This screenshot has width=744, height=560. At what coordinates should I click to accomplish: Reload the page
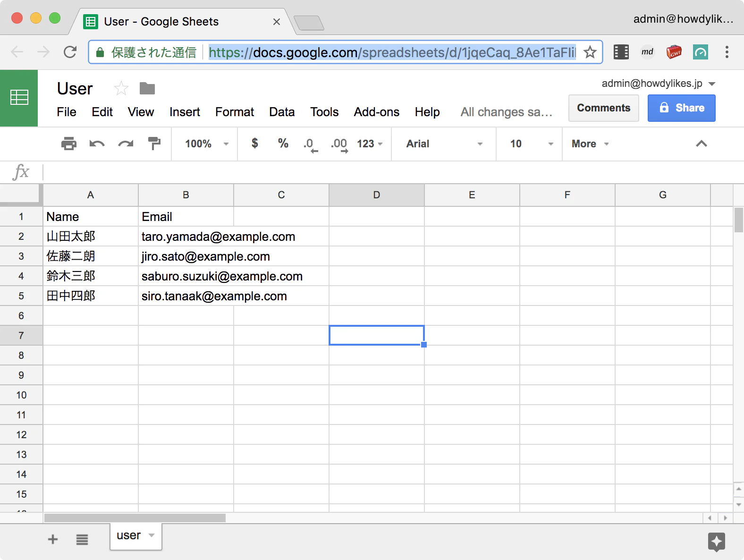tap(70, 52)
